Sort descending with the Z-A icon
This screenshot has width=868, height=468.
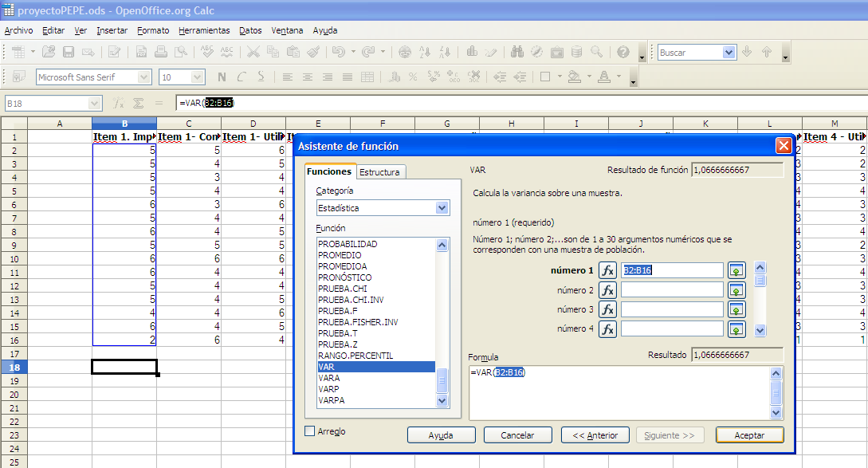(x=445, y=52)
